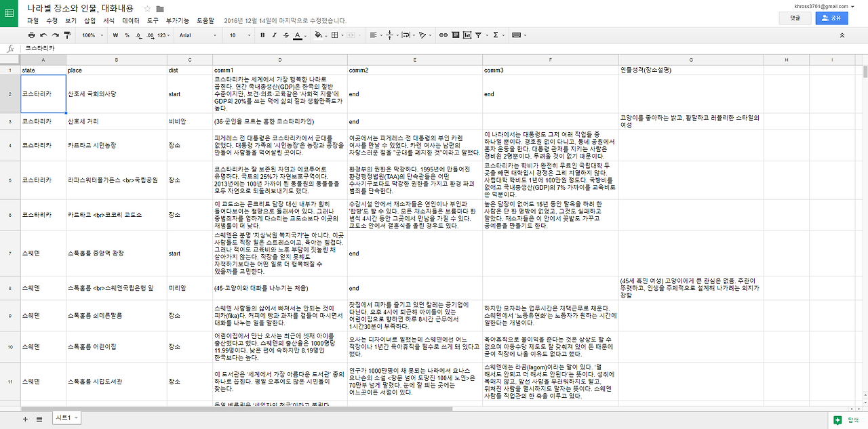The image size is (868, 429).
Task: Click the blue 공유 share button
Action: (x=831, y=18)
